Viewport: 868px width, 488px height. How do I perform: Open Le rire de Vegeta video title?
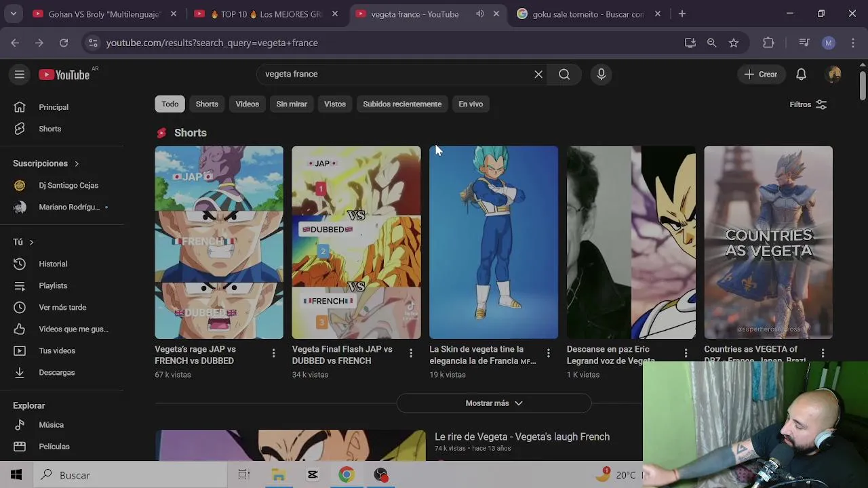point(522,436)
